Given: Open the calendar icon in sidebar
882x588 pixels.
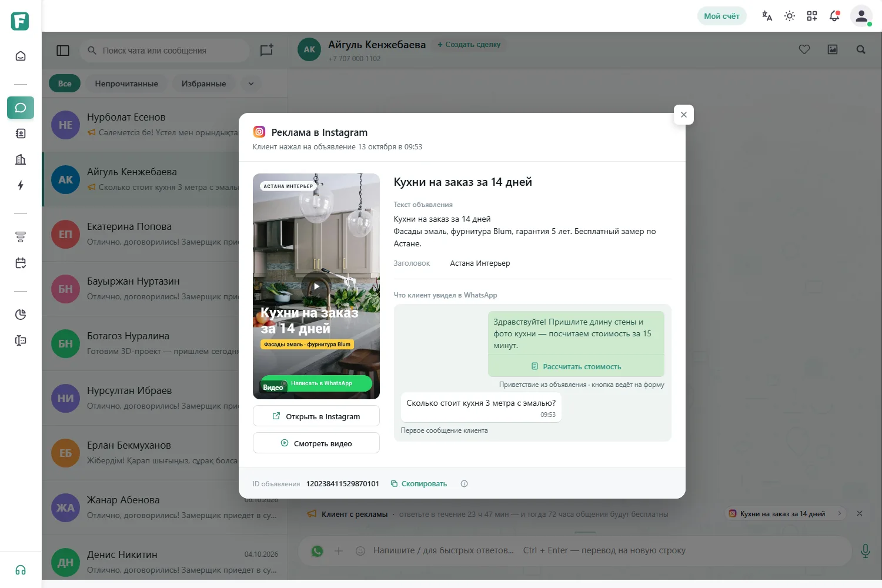Looking at the screenshot, I should coord(21,263).
